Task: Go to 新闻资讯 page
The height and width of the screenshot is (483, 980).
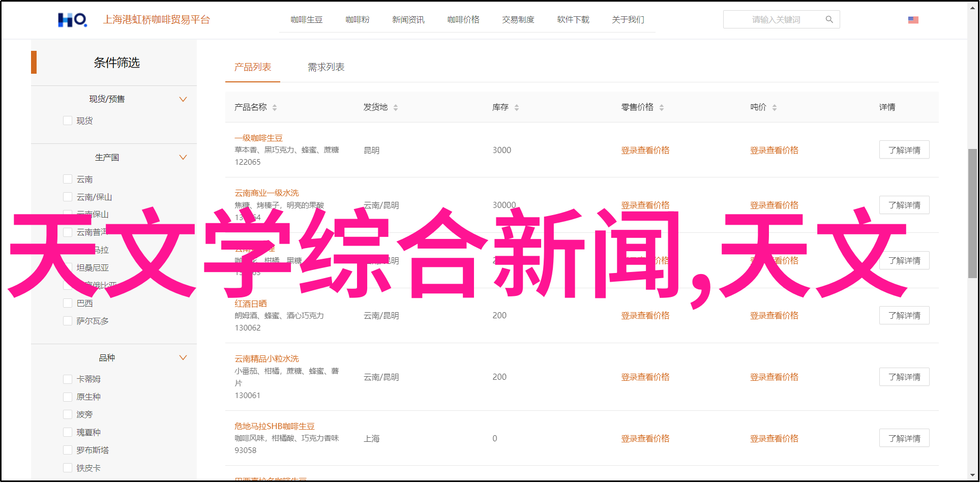Action: 408,19
